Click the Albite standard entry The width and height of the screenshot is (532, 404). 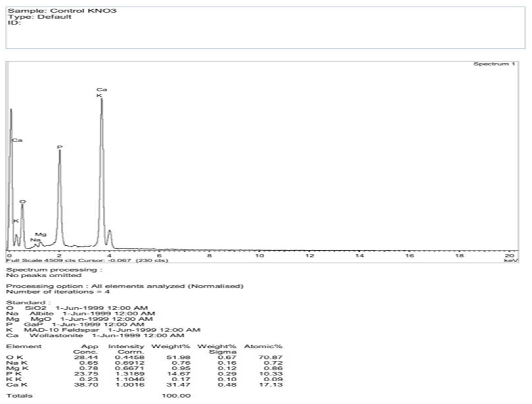(42, 314)
